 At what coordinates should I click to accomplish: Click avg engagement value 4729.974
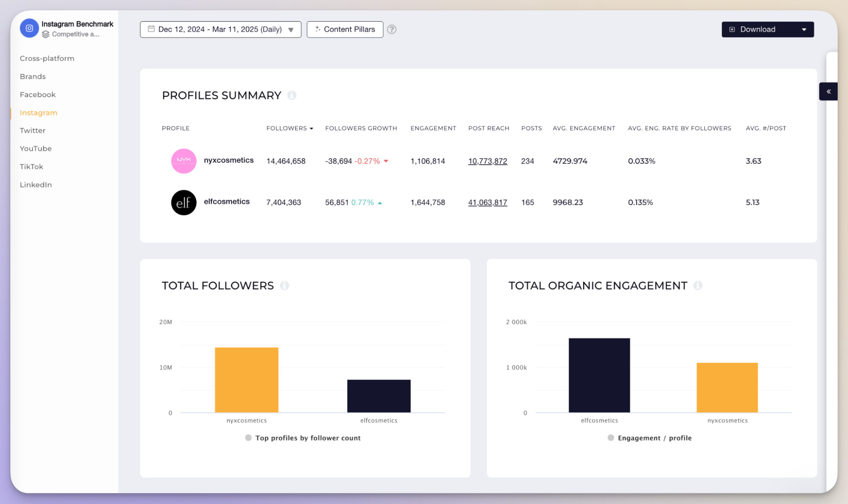coord(570,161)
